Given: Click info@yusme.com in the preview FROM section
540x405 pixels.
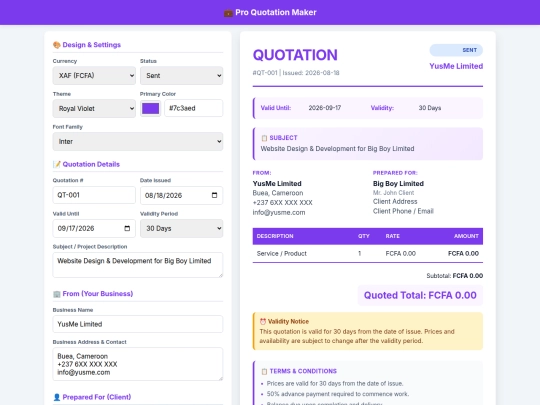Looking at the screenshot, I should [x=279, y=212].
